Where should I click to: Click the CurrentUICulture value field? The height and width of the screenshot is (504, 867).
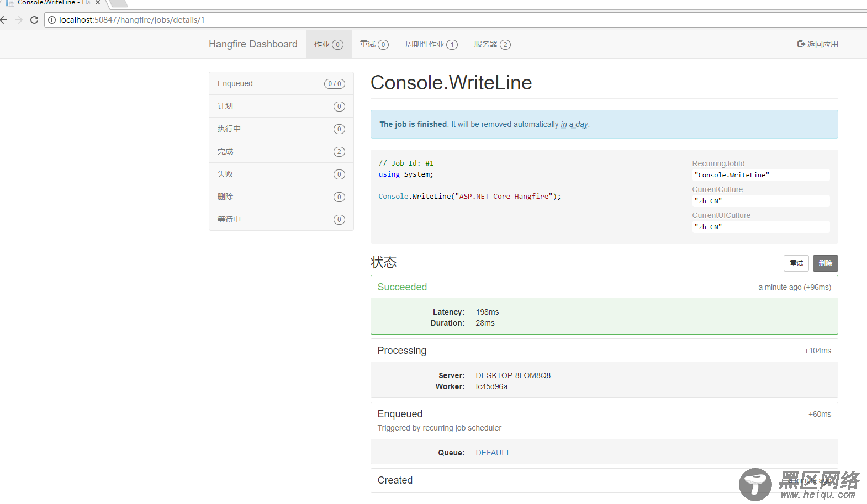pos(761,227)
